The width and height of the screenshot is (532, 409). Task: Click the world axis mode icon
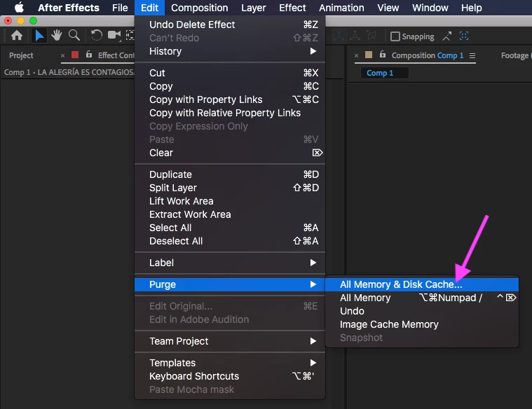tap(355, 36)
